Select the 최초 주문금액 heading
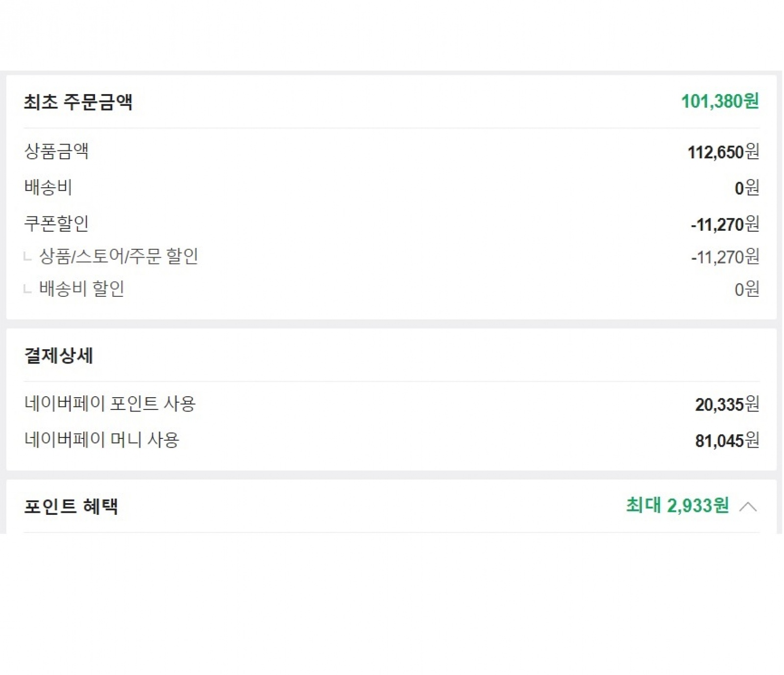 (x=78, y=102)
